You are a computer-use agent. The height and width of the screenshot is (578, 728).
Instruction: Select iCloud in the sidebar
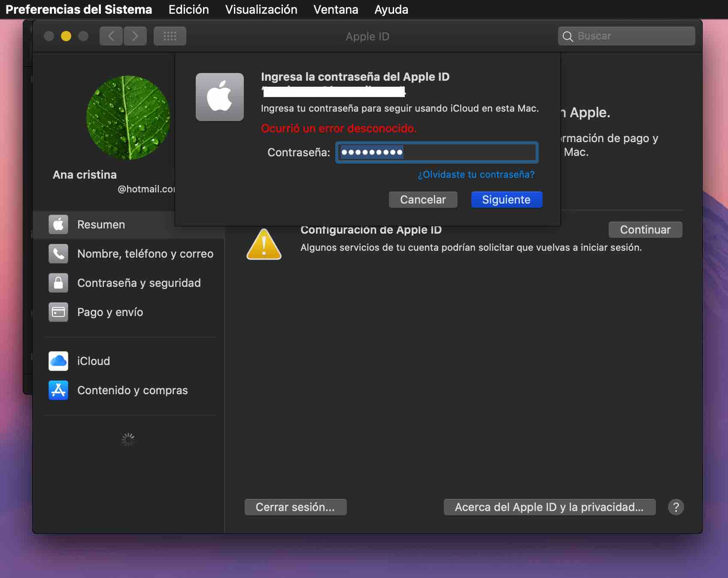click(x=129, y=361)
